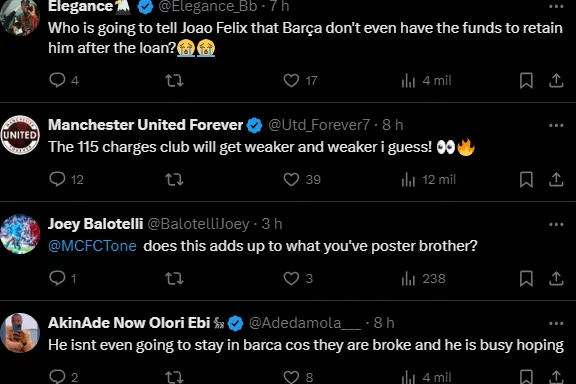576x384 pixels.
Task: Share the Elegance tweet
Action: click(556, 80)
